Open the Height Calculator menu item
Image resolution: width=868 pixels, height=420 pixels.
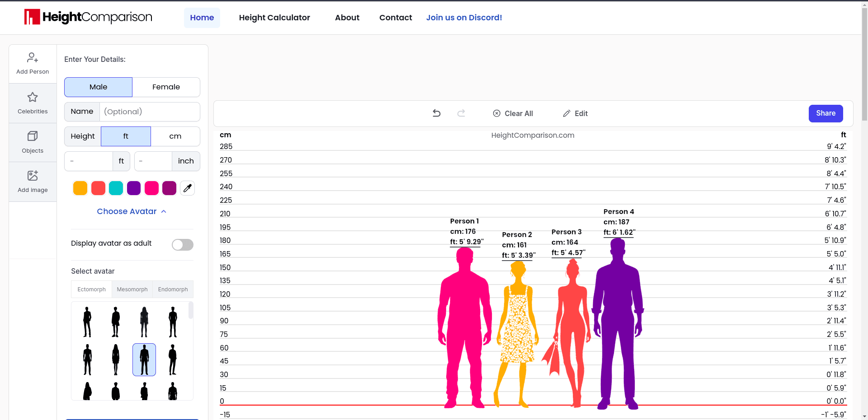click(274, 18)
